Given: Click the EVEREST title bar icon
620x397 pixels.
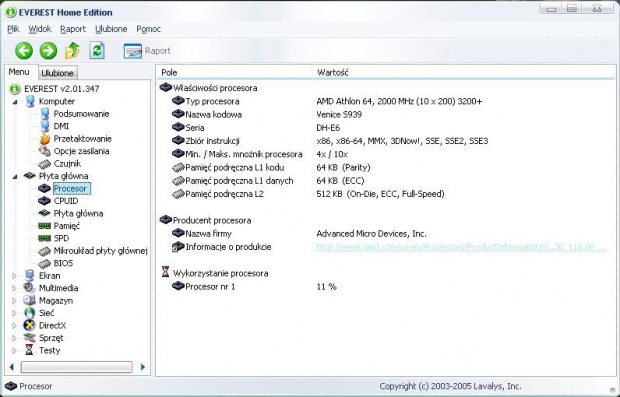Looking at the screenshot, I should coord(11,12).
